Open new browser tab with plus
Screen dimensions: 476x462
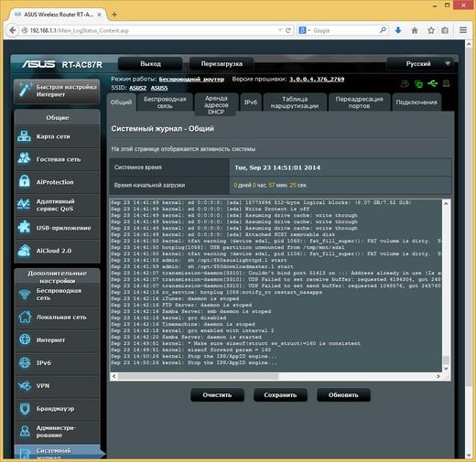coord(114,15)
